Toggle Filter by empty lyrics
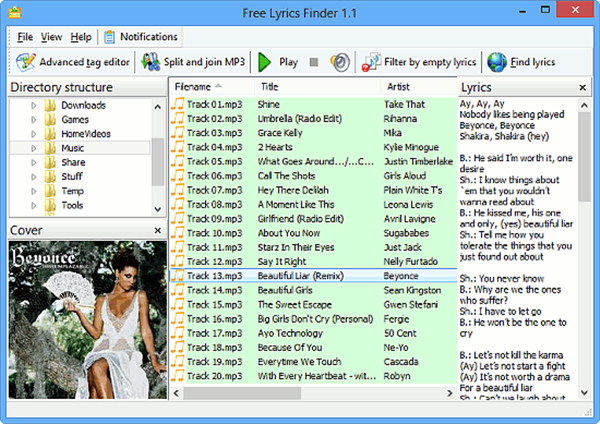Viewport: 600px width, 424px height. 420,62
